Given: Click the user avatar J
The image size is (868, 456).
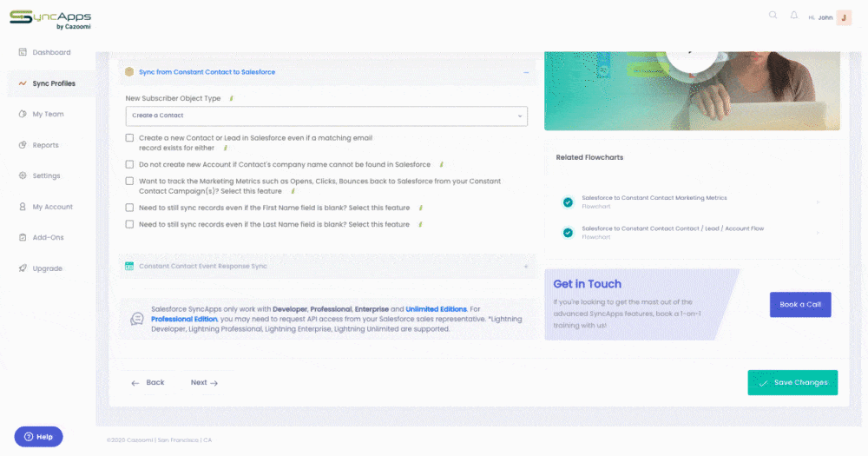Looking at the screenshot, I should (x=844, y=17).
